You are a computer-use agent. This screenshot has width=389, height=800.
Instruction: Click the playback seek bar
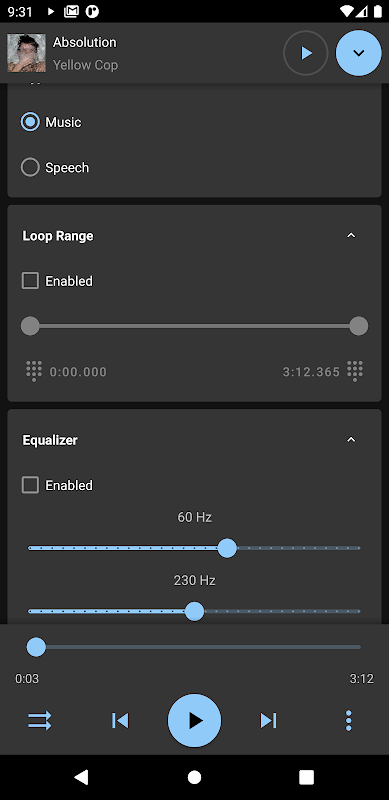tap(194, 647)
